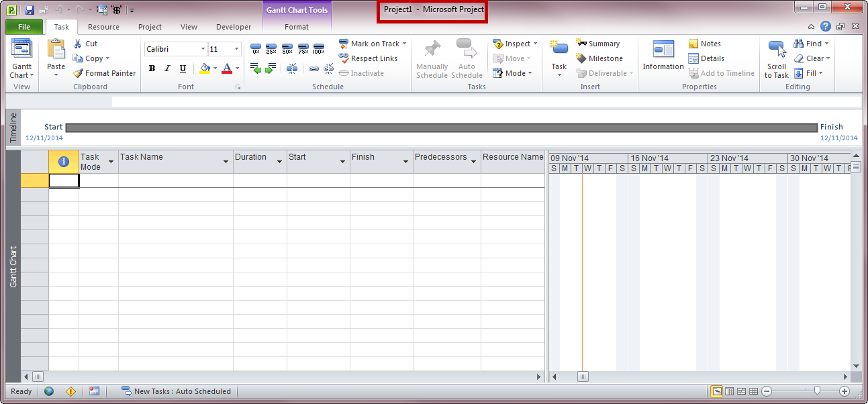Expand the Clear dropdown

828,58
